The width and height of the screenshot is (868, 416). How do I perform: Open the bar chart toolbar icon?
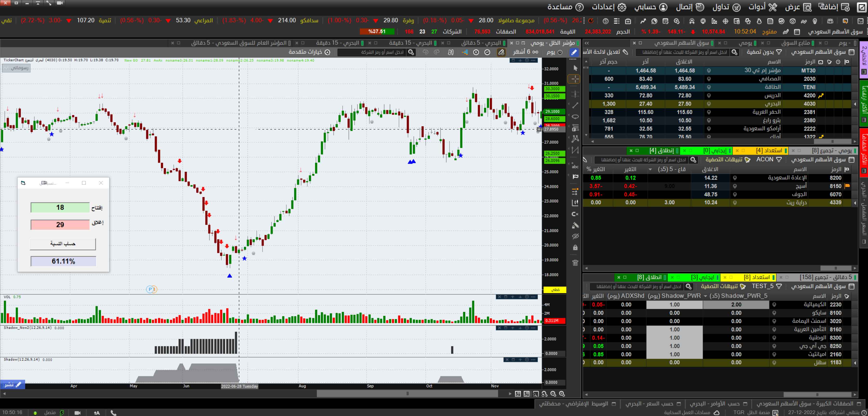pyautogui.click(x=714, y=21)
